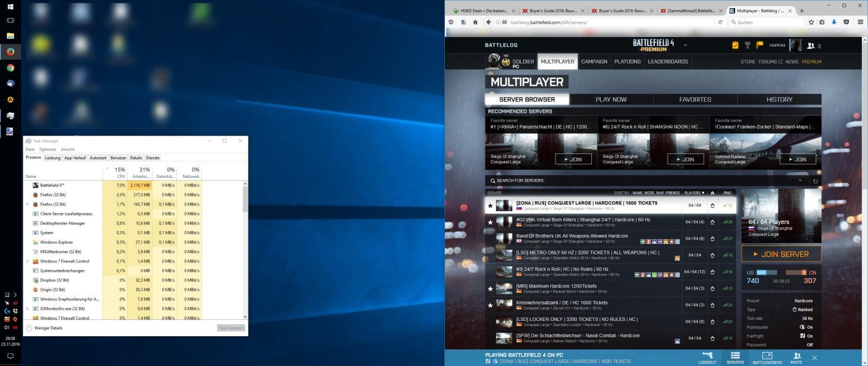Toggle favorite star for #02 VBK server
The height and width of the screenshot is (366, 868).
pos(490,222)
